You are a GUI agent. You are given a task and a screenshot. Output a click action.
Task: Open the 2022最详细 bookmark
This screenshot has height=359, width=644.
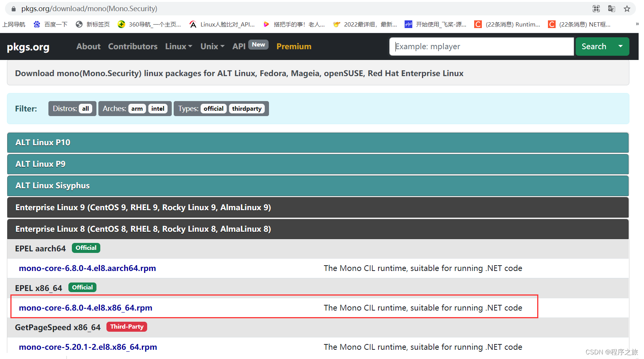365,24
